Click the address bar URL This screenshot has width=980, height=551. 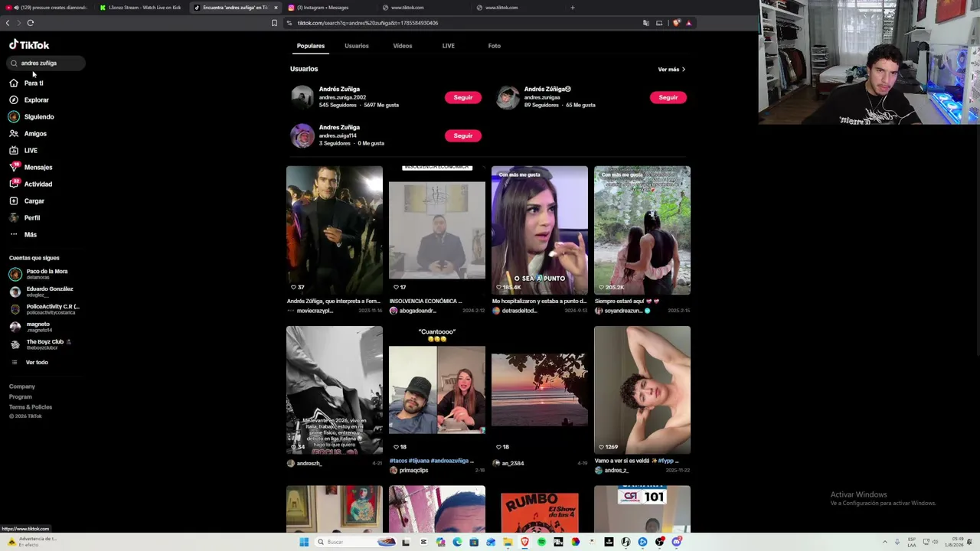(367, 23)
